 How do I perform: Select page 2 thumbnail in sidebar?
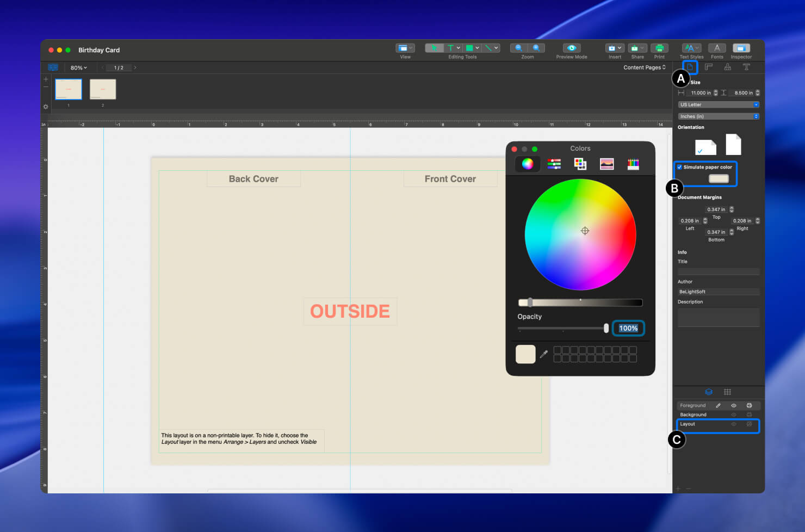[102, 88]
